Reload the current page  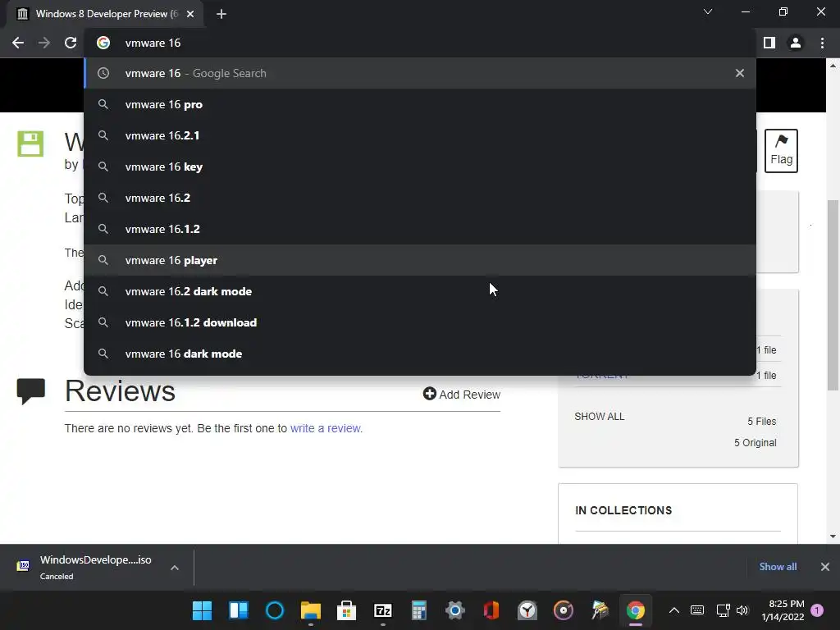tap(71, 43)
